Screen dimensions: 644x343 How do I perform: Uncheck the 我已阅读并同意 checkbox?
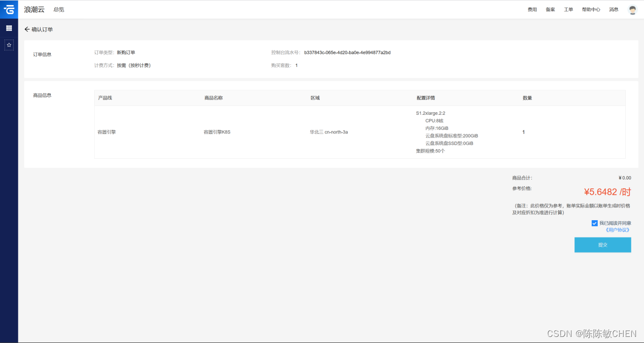click(x=594, y=223)
